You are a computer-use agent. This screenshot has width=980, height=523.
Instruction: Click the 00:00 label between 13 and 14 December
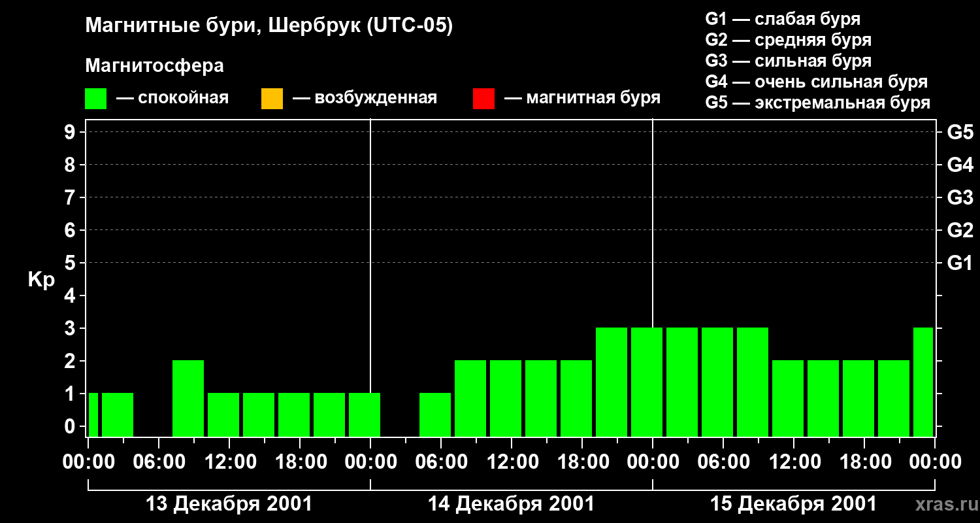click(370, 462)
